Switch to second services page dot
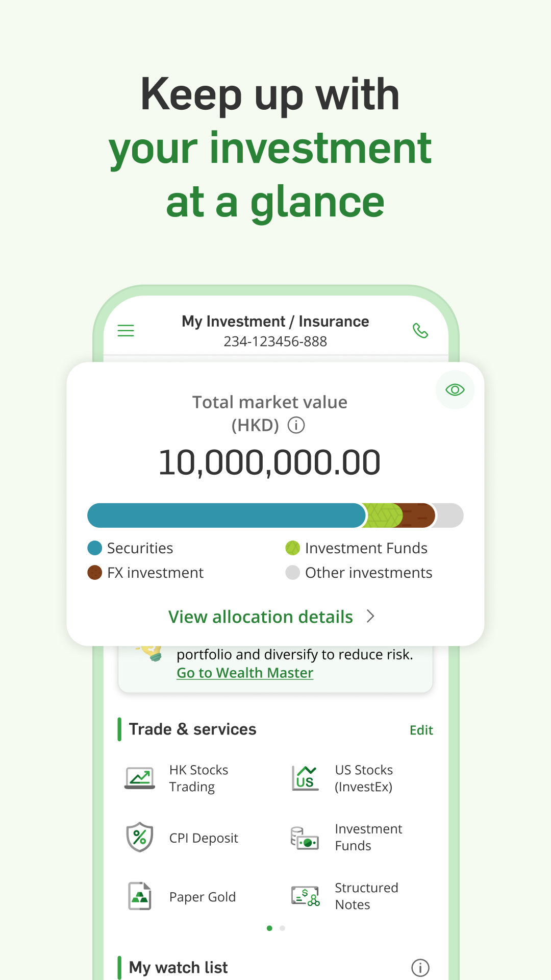The image size is (551, 980). (282, 928)
